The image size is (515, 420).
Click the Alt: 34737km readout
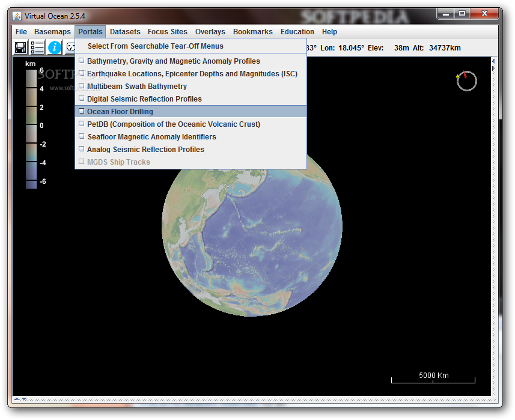(437, 48)
